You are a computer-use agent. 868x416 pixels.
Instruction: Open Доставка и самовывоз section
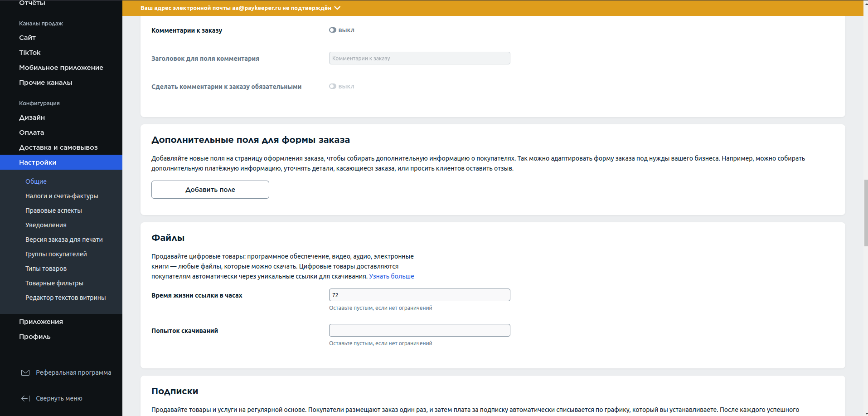[58, 147]
